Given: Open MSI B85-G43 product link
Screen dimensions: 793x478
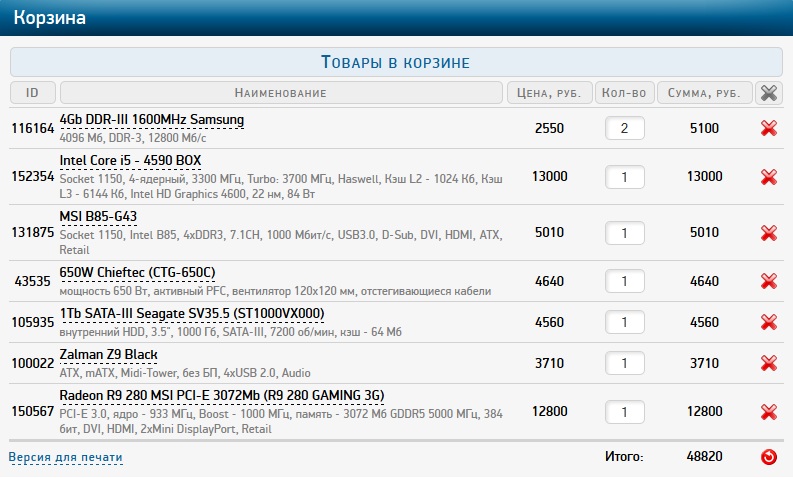Looking at the screenshot, I should (x=98, y=216).
